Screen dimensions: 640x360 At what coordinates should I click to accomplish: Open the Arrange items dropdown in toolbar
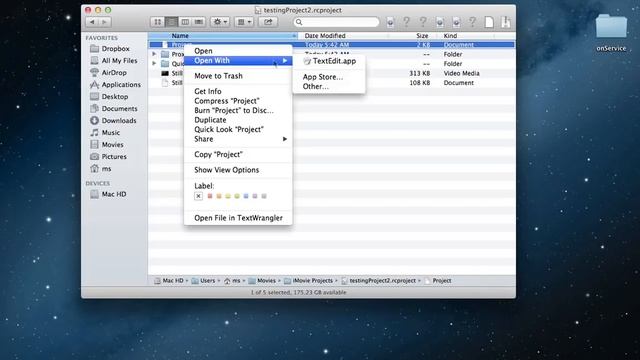tap(244, 22)
